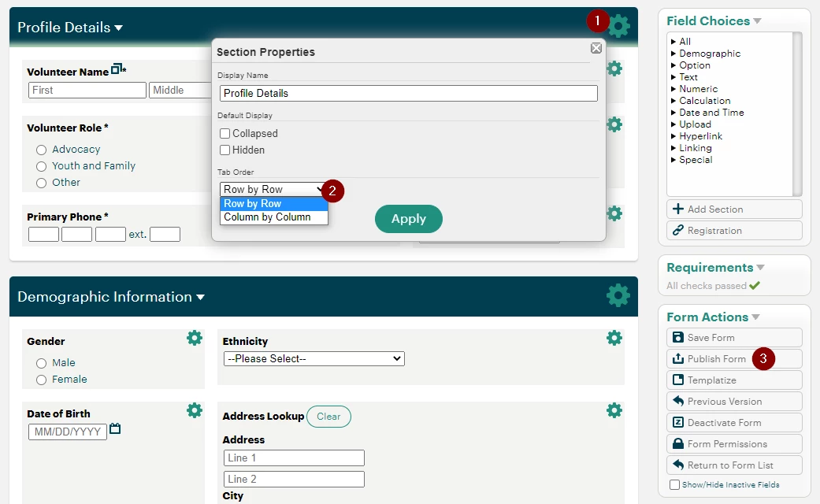Open Gender field settings gear
The width and height of the screenshot is (820, 504).
195,338
